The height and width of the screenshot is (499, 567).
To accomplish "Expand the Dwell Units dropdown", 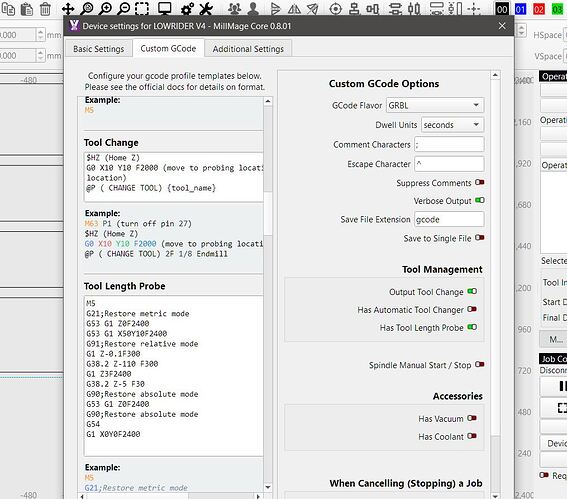I will (452, 125).
